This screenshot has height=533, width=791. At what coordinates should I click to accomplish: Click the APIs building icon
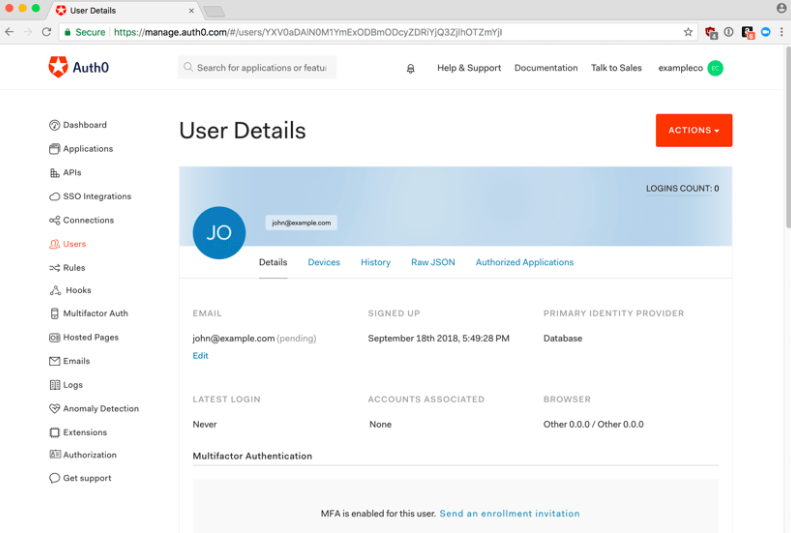click(x=54, y=172)
